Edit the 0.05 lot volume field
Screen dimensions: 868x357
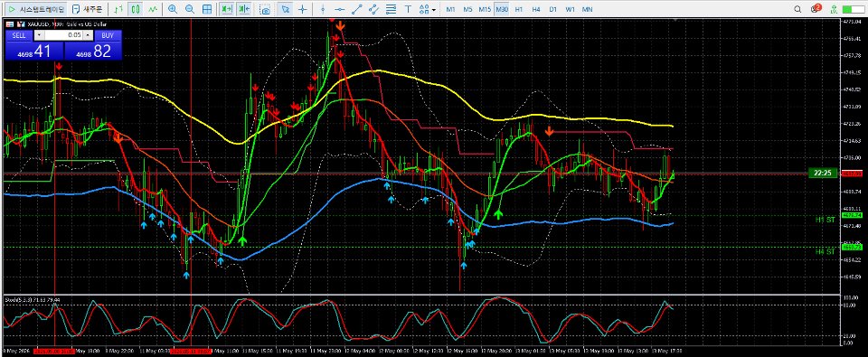(x=63, y=35)
